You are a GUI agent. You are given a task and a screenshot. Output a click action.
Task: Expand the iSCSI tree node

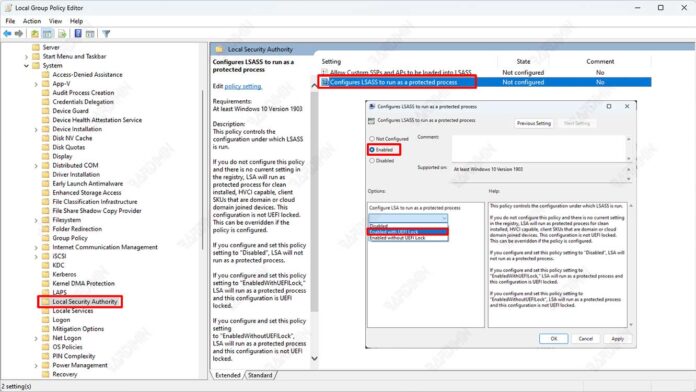point(36,257)
